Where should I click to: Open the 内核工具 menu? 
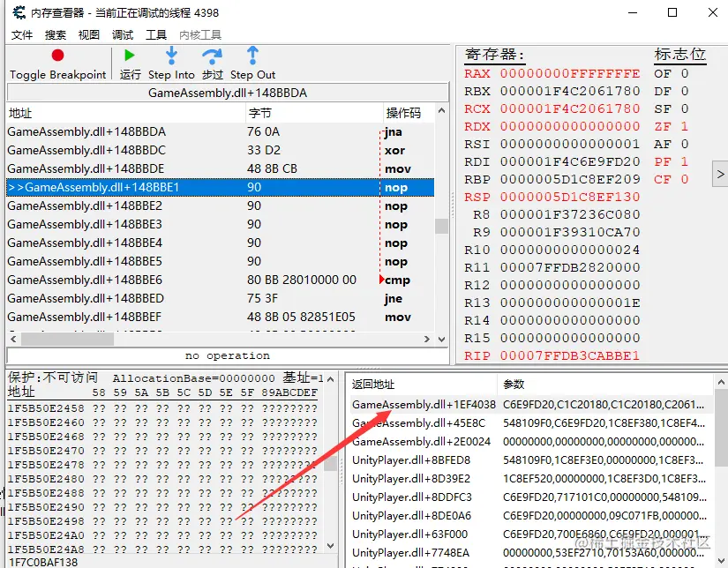pyautogui.click(x=200, y=34)
